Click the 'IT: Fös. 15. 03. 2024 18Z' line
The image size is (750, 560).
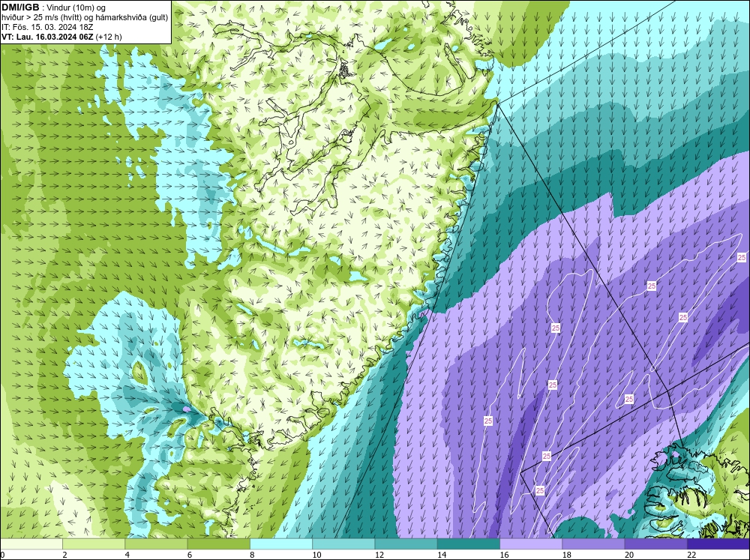click(x=48, y=27)
